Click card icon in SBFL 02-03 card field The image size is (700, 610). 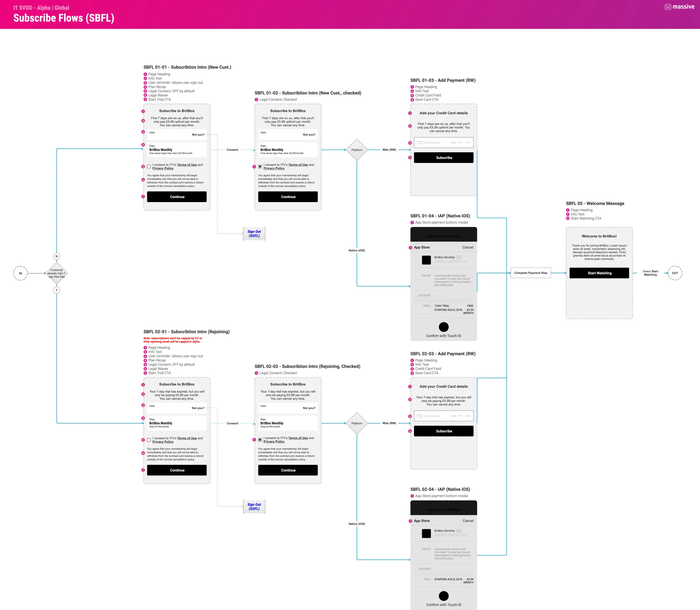click(x=419, y=416)
